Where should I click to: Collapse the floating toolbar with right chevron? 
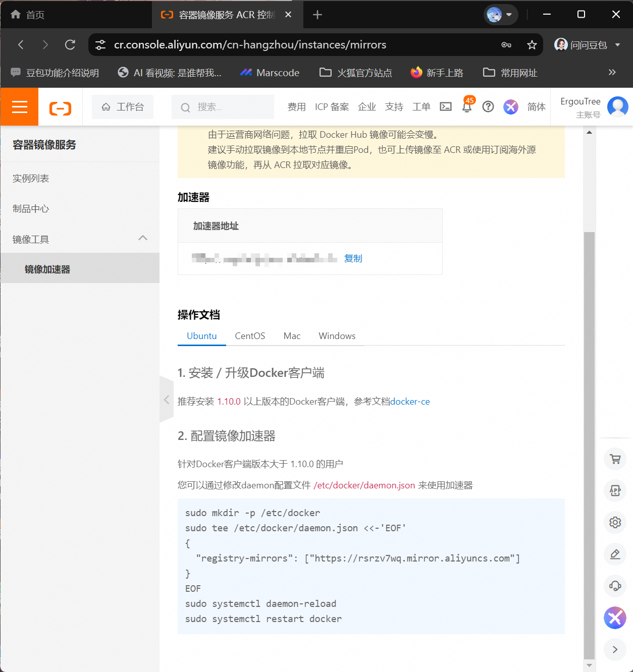click(615, 649)
